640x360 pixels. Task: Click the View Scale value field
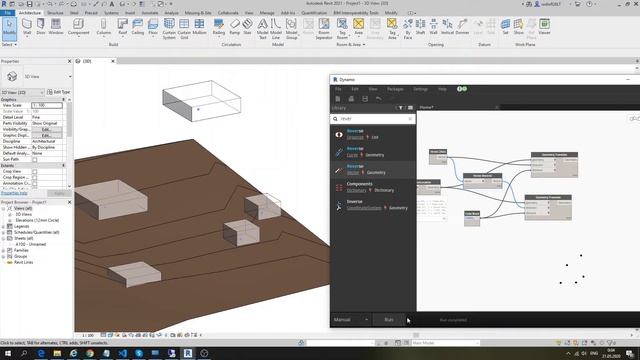click(x=47, y=105)
